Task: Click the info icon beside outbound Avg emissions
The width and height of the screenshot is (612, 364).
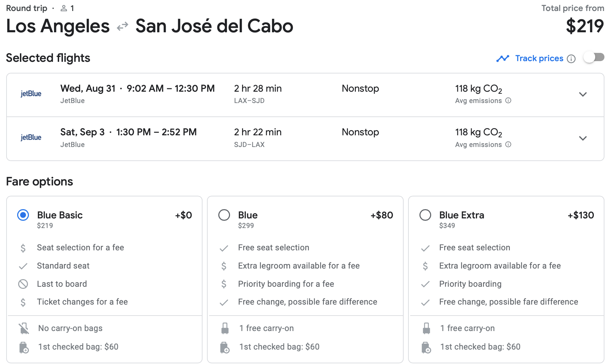Action: pyautogui.click(x=508, y=101)
